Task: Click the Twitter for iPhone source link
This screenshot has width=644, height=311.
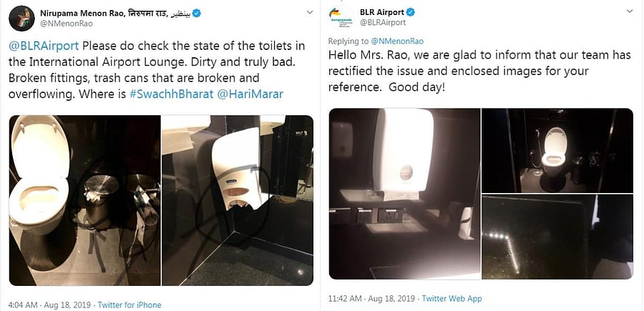Action: point(130,305)
